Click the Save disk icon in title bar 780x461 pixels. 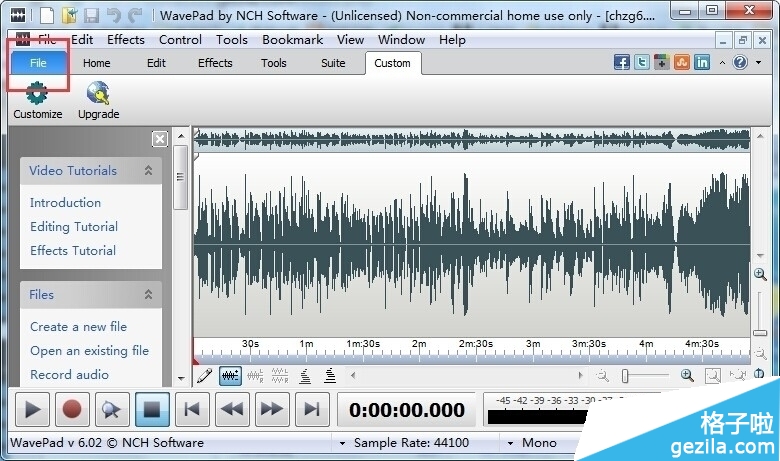click(x=92, y=16)
